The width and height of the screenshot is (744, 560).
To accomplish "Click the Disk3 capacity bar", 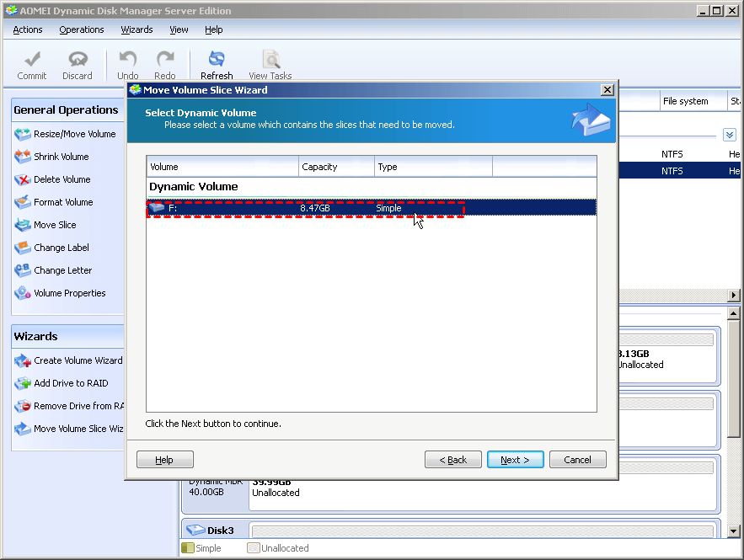I will coord(483,531).
